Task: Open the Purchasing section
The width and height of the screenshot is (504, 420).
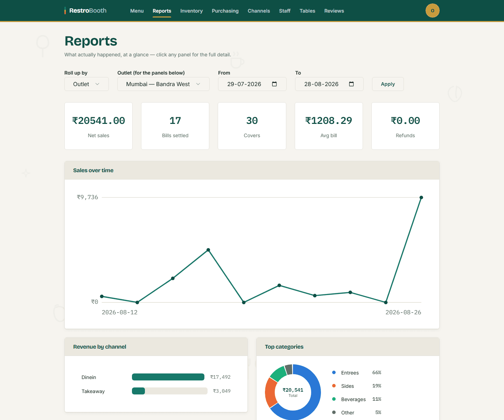Action: point(225,11)
